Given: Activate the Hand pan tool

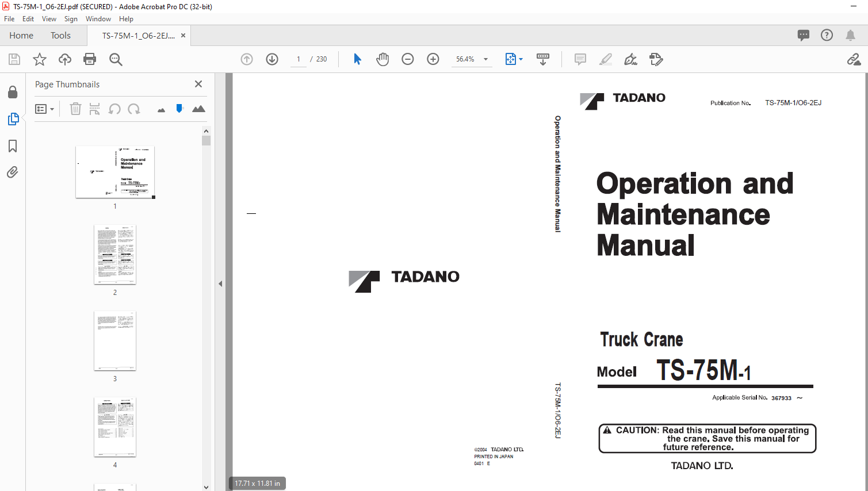Looking at the screenshot, I should click(383, 59).
